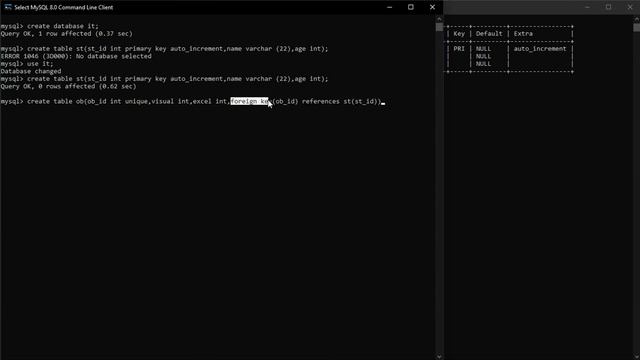The image size is (640, 360).
Task: Click the MySQL Command Line Client title icon
Action: click(x=8, y=7)
